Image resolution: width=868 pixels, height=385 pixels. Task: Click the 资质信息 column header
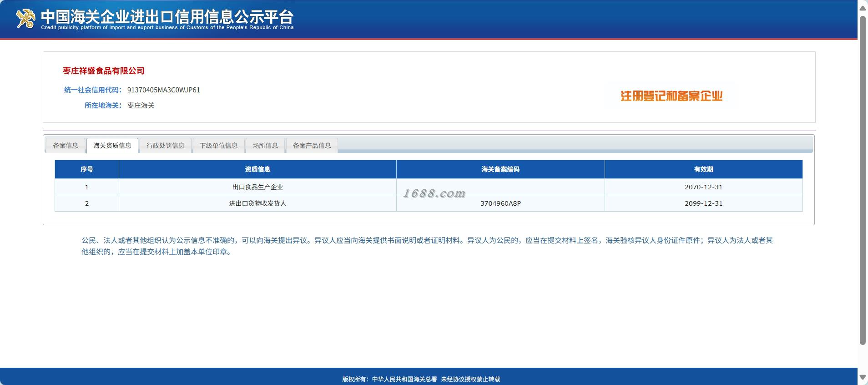tap(257, 169)
